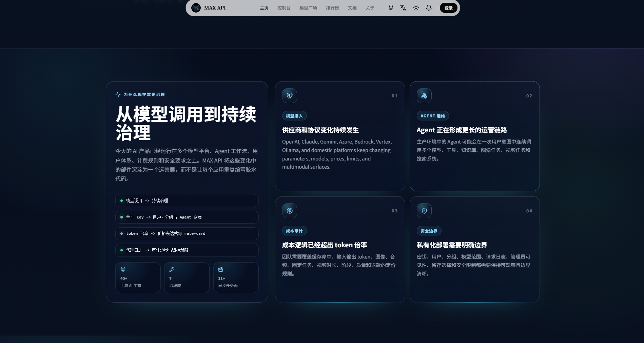This screenshot has width=644, height=343.
Task: Click the card number 03
Action: click(x=394, y=211)
